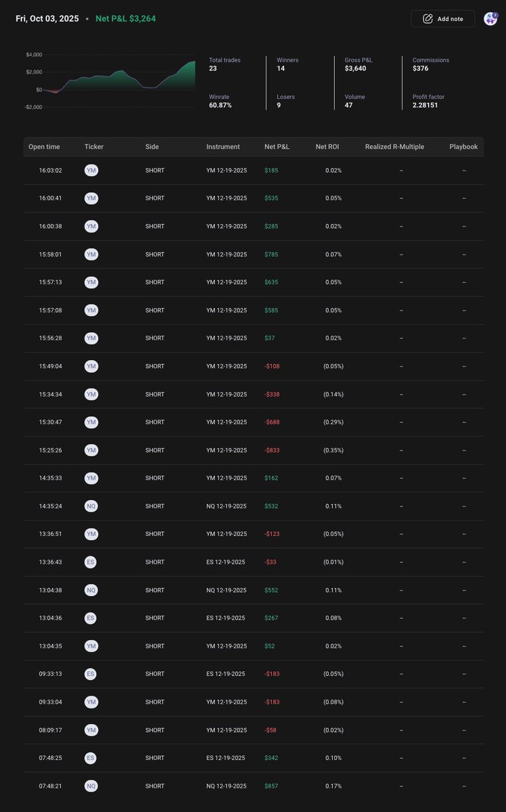Click the Add note button
Viewport: 506px width, 812px height.
(x=442, y=19)
